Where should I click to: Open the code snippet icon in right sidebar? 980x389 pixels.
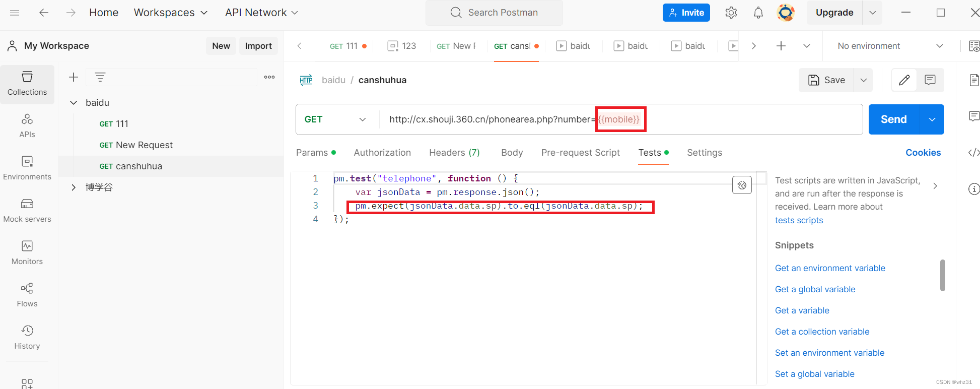pyautogui.click(x=974, y=153)
